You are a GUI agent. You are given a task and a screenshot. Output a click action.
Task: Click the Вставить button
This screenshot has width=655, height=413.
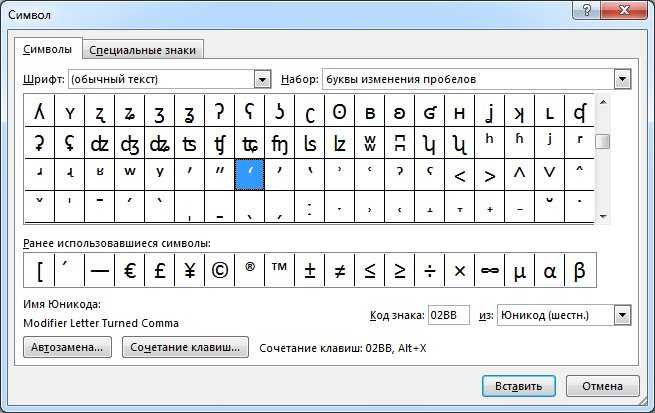518,386
